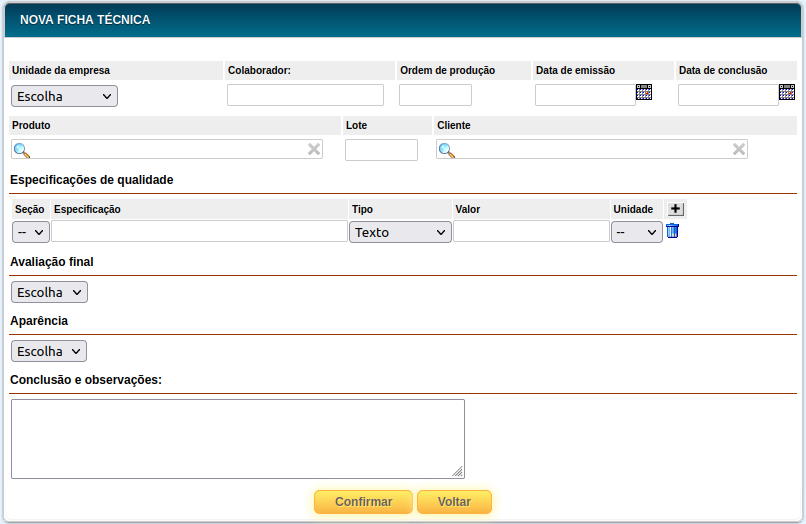The image size is (806, 524).
Task: Open the Avaliação final dropdown
Action: pyautogui.click(x=49, y=292)
